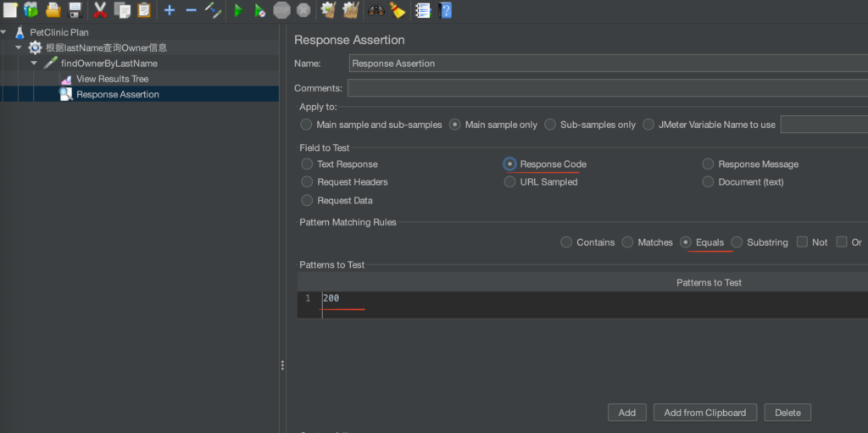
Task: Collapse the thread group node arrow
Action: (19, 47)
